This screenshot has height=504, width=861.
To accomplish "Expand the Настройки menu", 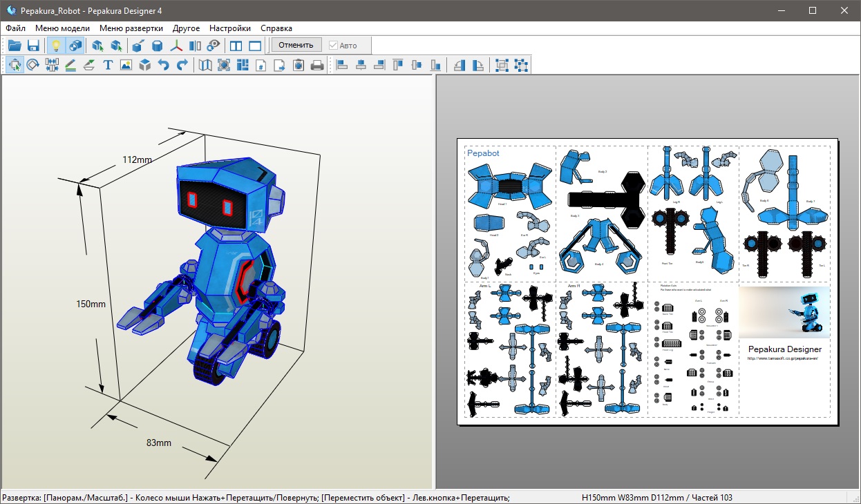I will (x=230, y=28).
